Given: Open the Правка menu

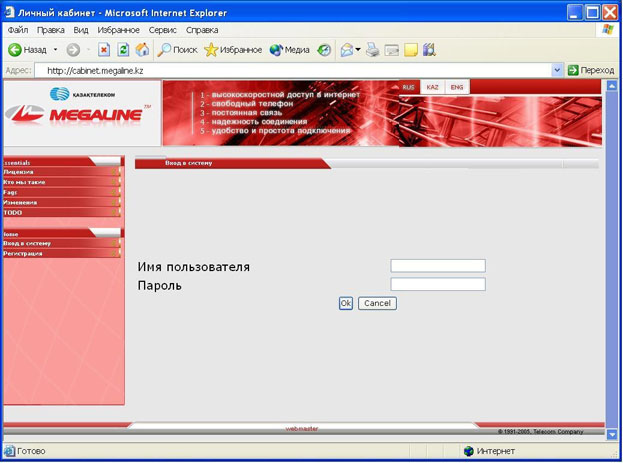Looking at the screenshot, I should coord(50,30).
